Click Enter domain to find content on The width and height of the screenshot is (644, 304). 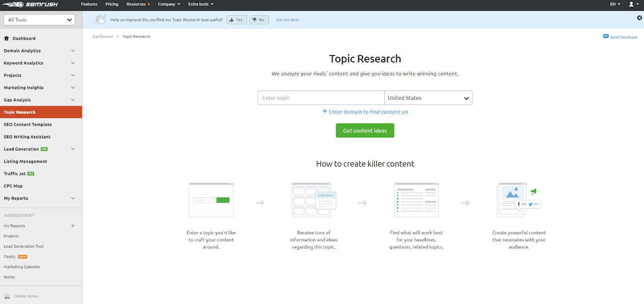(368, 112)
